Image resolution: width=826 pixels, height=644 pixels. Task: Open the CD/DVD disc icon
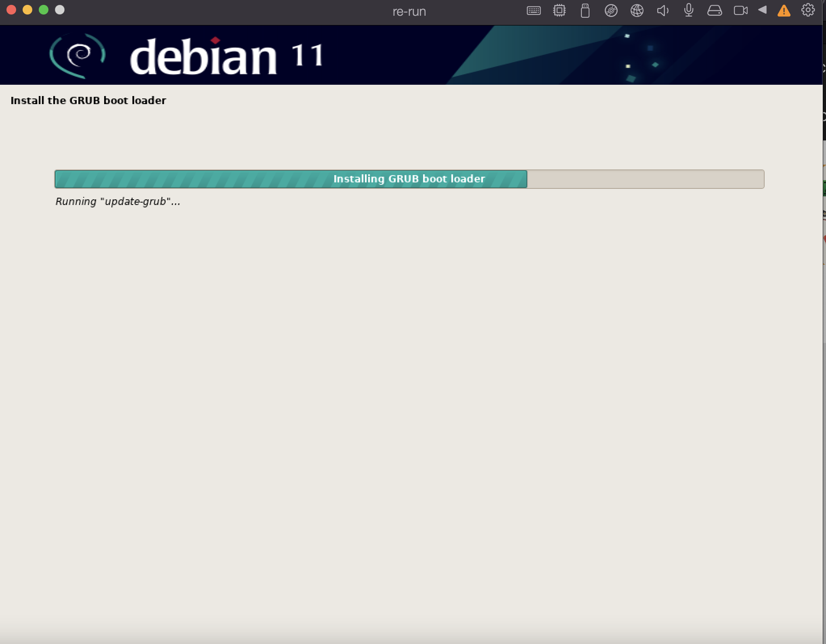(611, 10)
